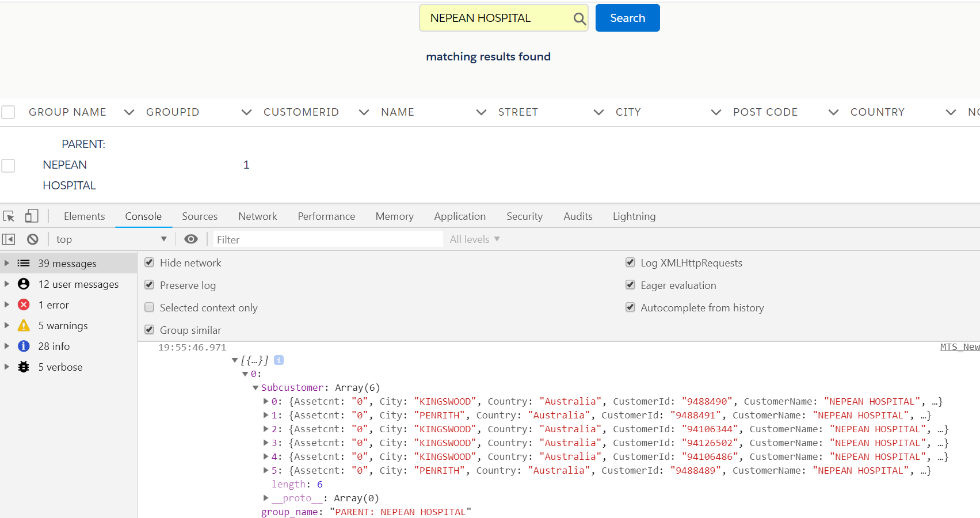Toggle Preserve log checkbox
Viewport: 980px width, 518px height.
150,285
